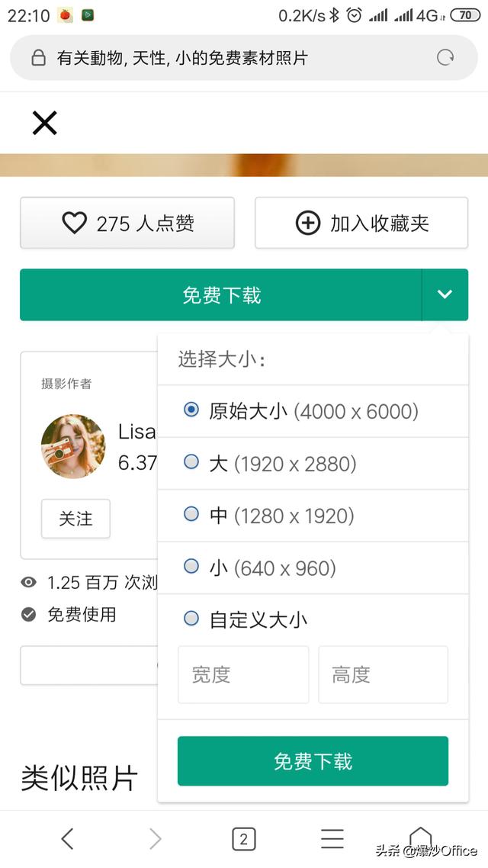Choose large size 1920 x 2880
Viewport: 488px width, 868px height.
tap(191, 462)
